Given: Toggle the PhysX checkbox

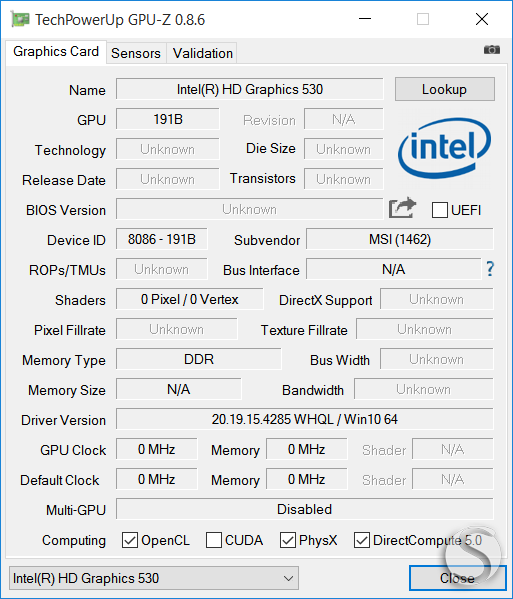Looking at the screenshot, I should pyautogui.click(x=288, y=540).
